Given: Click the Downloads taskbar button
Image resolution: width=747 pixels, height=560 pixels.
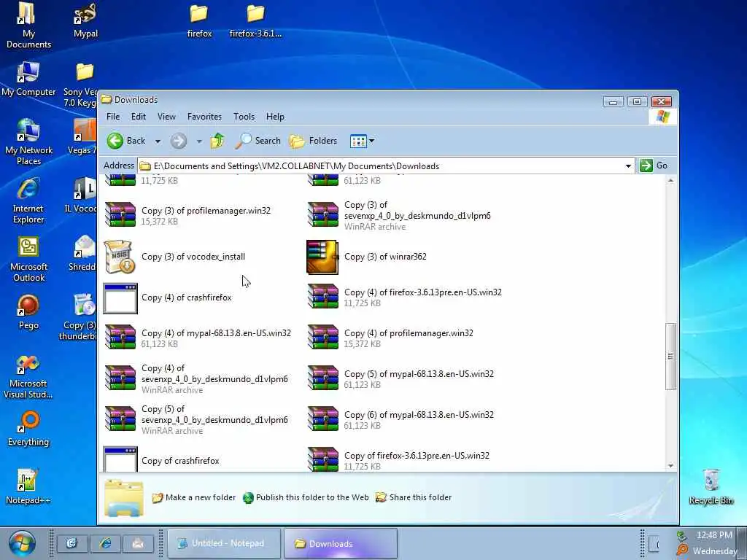Looking at the screenshot, I should [340, 543].
